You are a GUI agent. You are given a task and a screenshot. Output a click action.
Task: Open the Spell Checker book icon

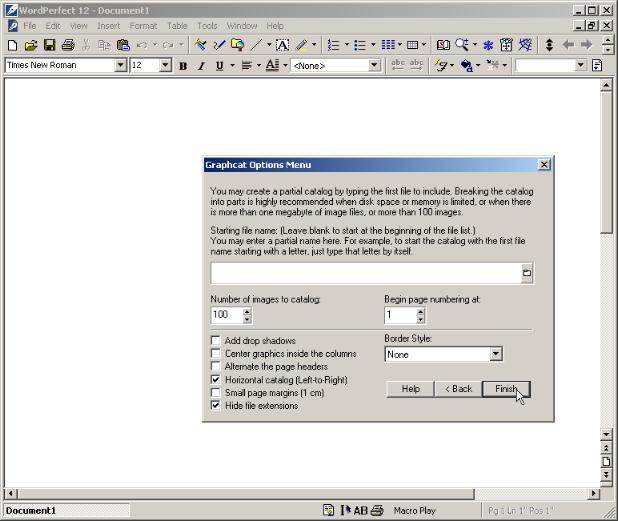443,45
